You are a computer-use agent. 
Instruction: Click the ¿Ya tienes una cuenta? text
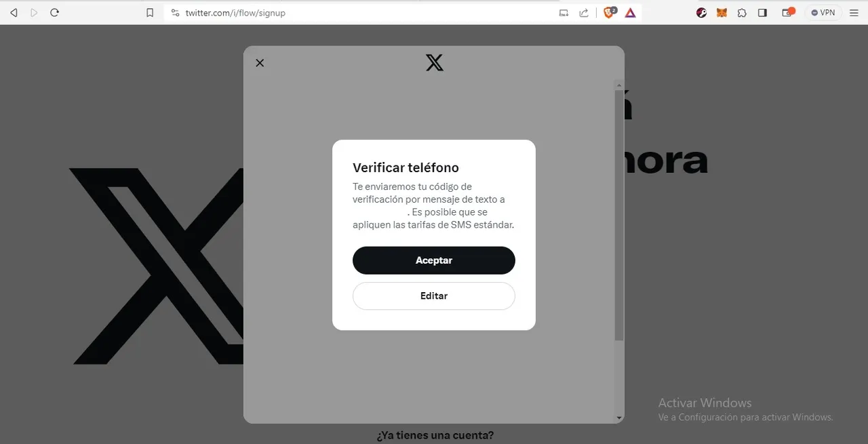point(435,435)
